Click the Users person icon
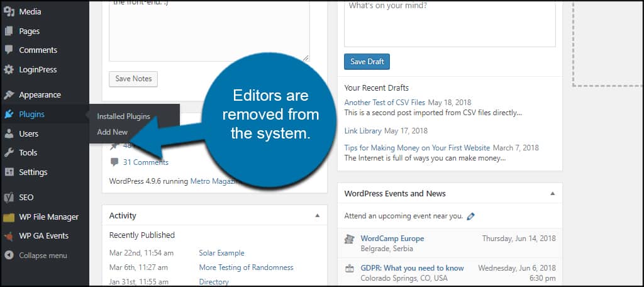The width and height of the screenshot is (644, 287). point(9,133)
